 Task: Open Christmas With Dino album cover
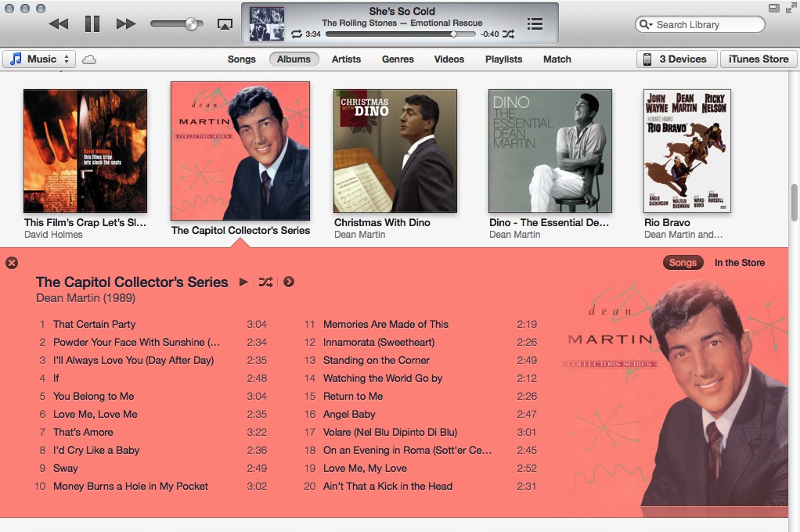(395, 151)
